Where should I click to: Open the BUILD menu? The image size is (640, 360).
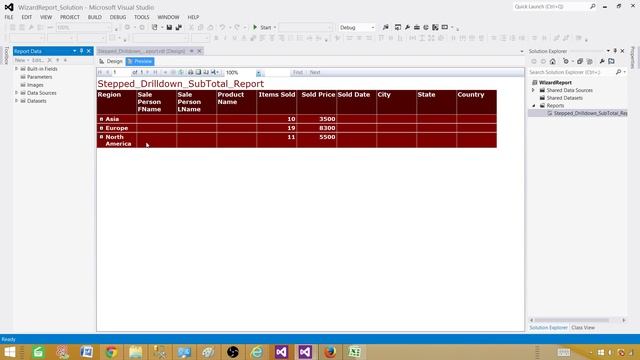(x=95, y=17)
